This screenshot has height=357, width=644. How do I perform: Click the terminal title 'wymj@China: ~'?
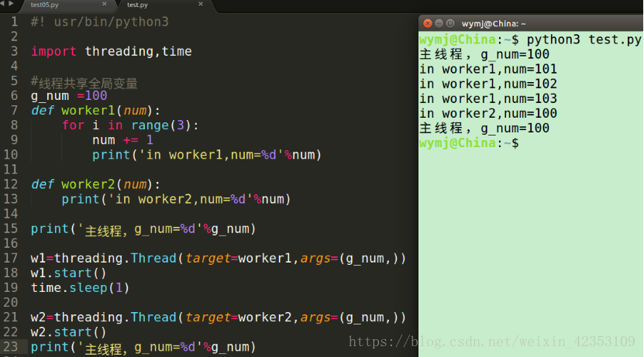point(493,24)
